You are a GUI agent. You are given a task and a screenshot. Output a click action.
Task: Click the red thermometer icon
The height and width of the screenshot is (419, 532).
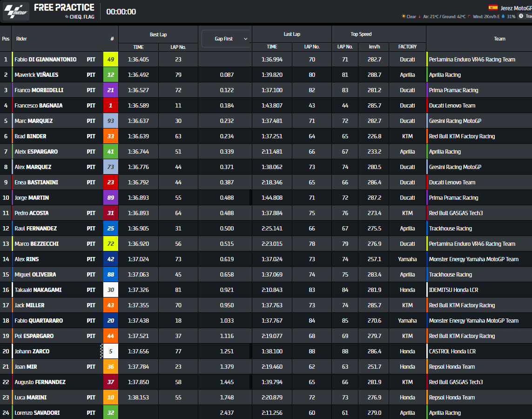pyautogui.click(x=420, y=16)
